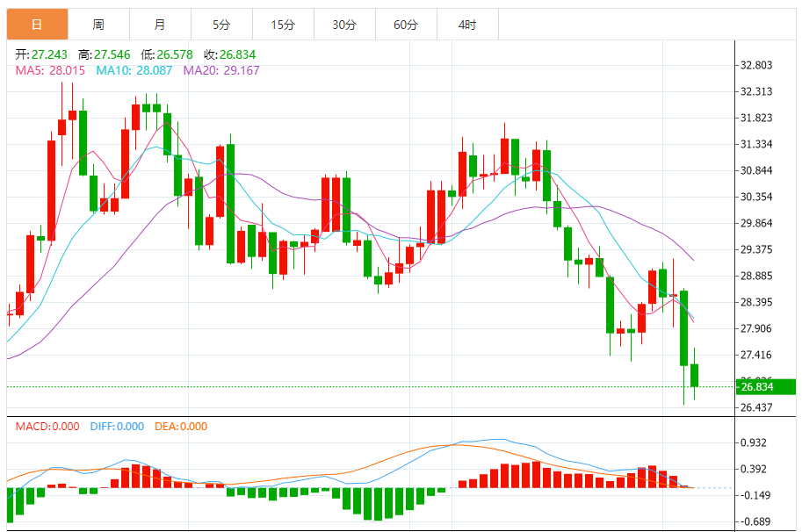
Task: Click the MA5: 28.015 label
Action: [x=50, y=70]
